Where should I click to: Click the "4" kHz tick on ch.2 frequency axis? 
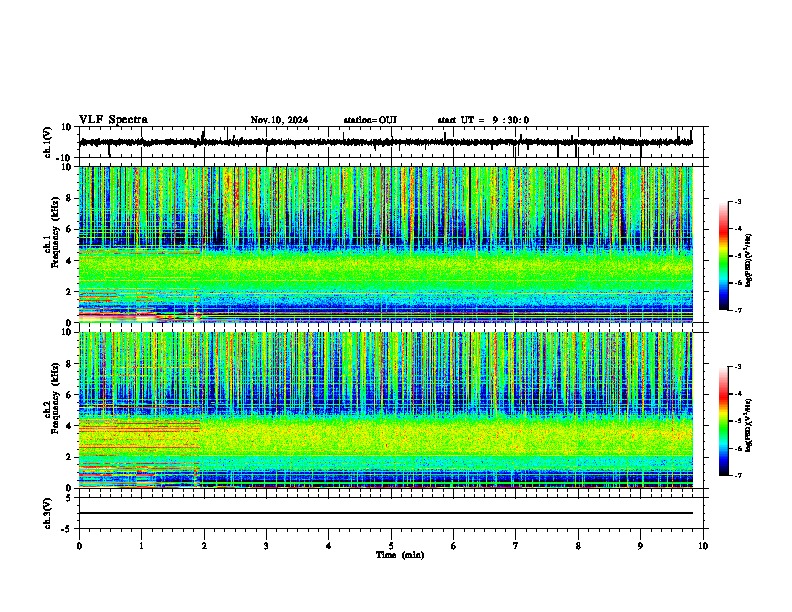tap(69, 426)
